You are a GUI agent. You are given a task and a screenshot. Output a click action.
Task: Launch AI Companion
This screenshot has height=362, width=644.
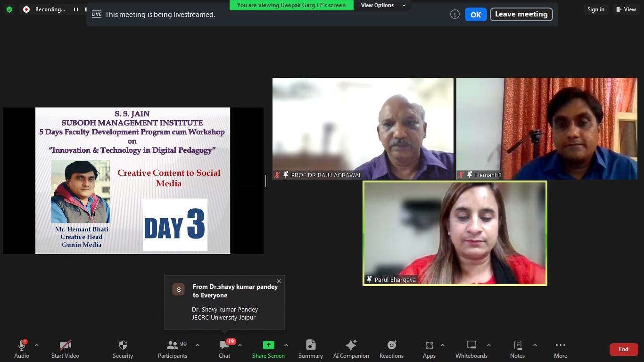(x=351, y=346)
